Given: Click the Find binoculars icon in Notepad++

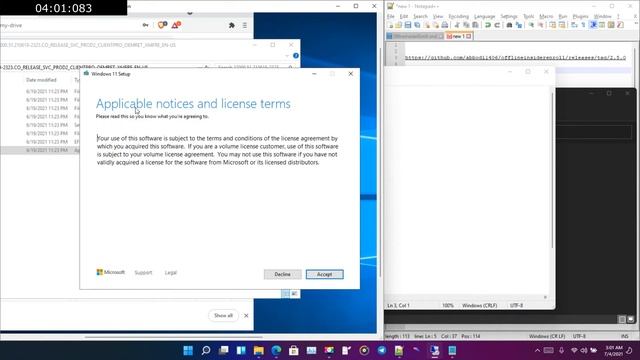Looking at the screenshot, I should [509, 25].
